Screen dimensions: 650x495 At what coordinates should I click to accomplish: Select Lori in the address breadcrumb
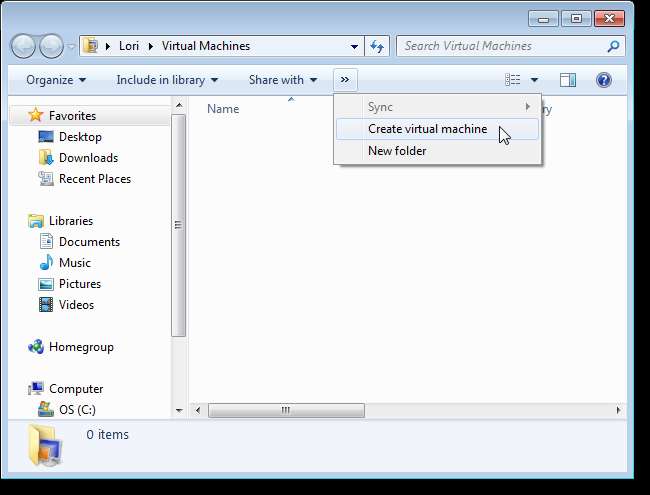(129, 46)
